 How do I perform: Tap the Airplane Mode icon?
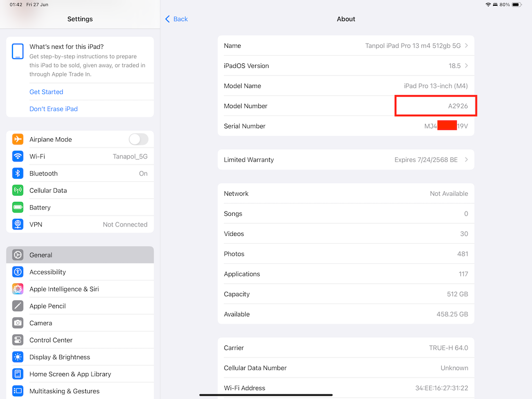pyautogui.click(x=18, y=139)
